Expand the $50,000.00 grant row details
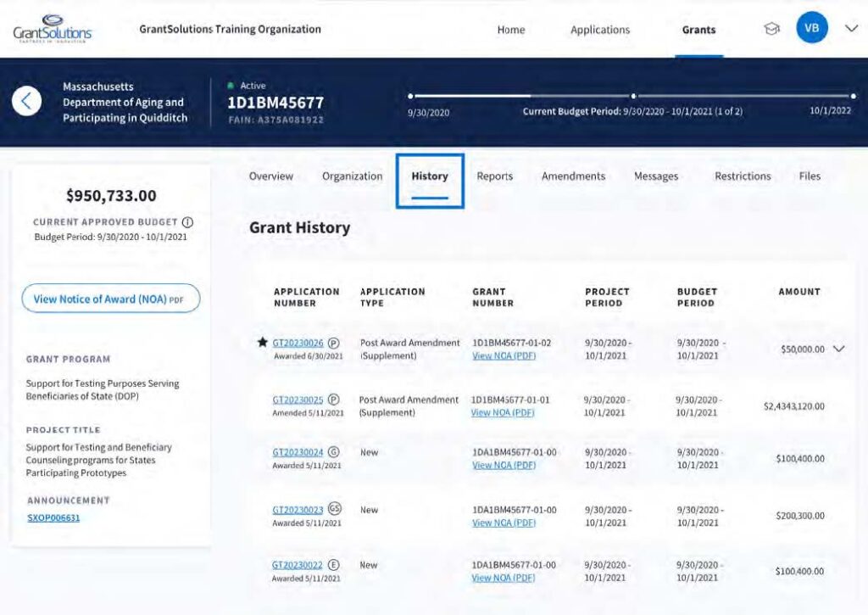 tap(839, 349)
